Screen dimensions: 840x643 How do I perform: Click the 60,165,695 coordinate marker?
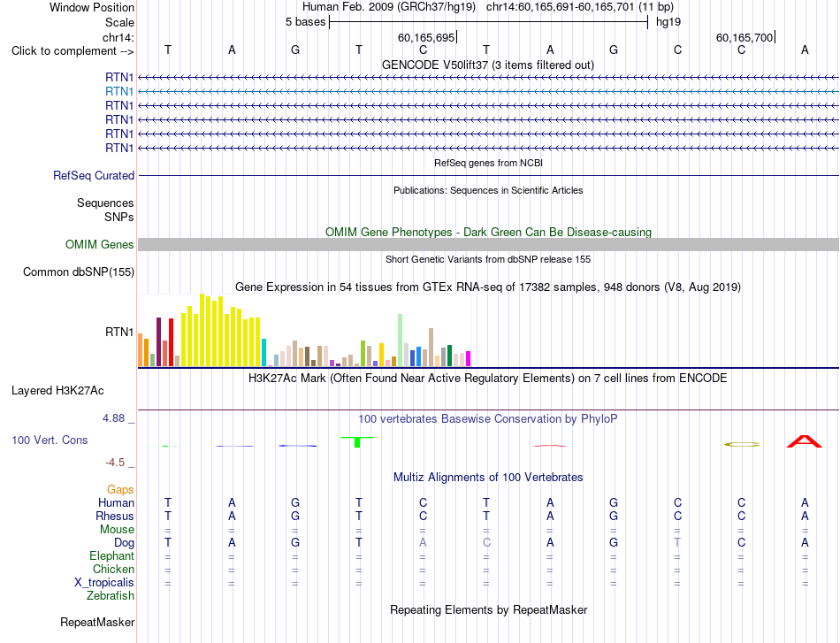426,37
